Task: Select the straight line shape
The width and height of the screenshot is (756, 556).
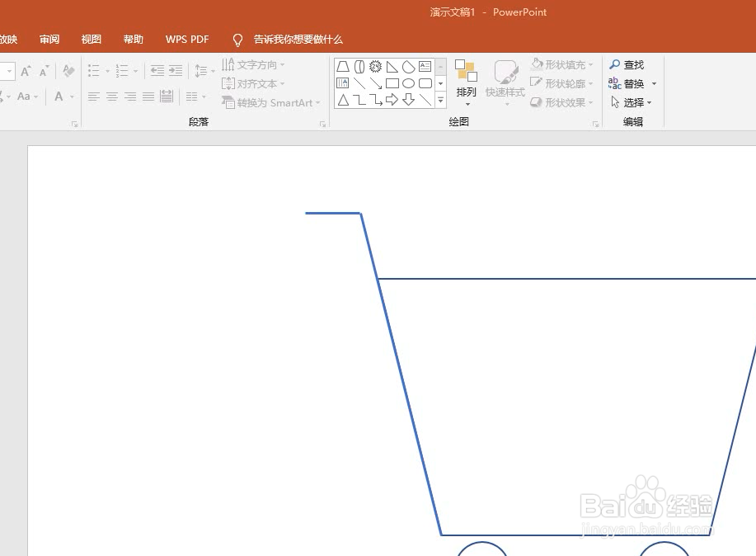Action: pos(359,83)
